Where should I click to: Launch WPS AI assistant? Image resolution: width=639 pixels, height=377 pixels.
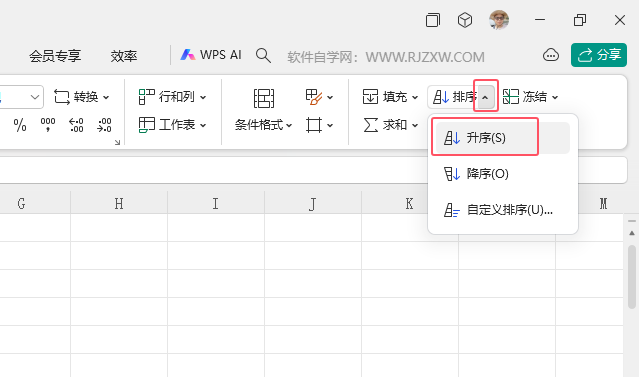(211, 55)
